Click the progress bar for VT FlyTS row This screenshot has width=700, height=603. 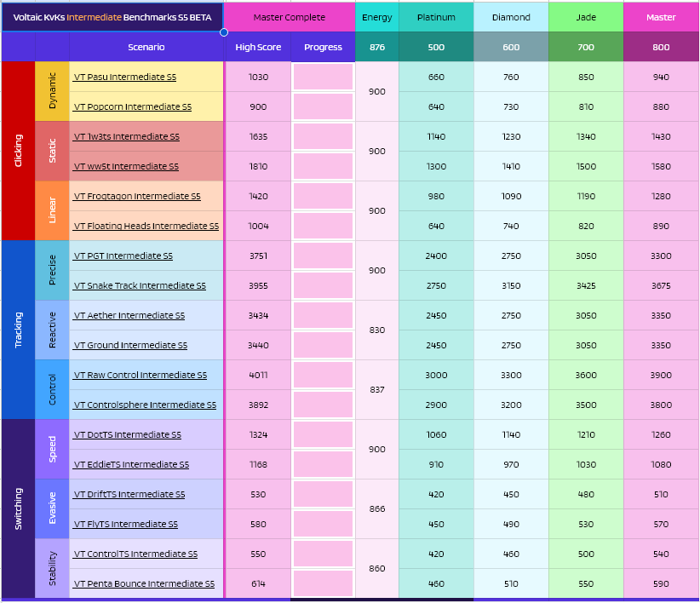pos(324,524)
